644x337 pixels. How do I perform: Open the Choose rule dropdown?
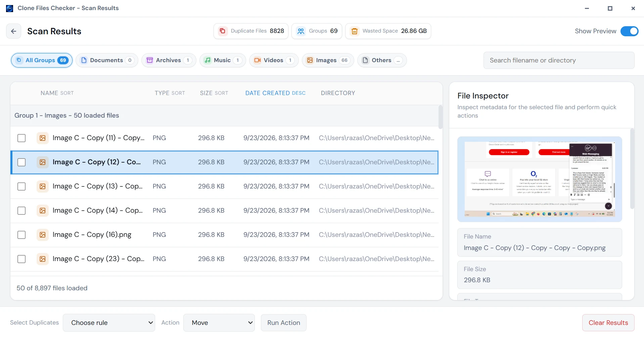point(109,323)
